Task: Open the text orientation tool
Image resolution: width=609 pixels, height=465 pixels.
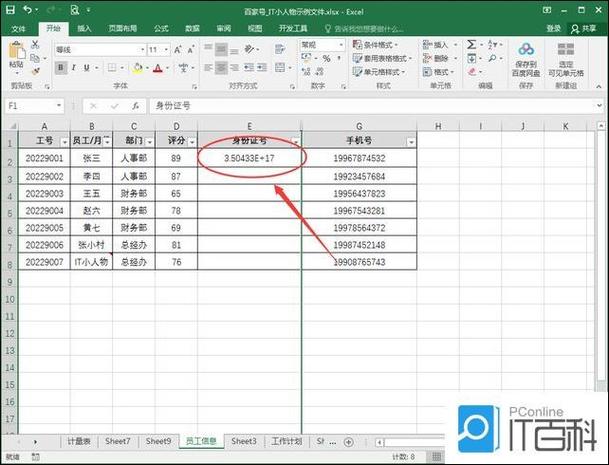Action: point(249,49)
